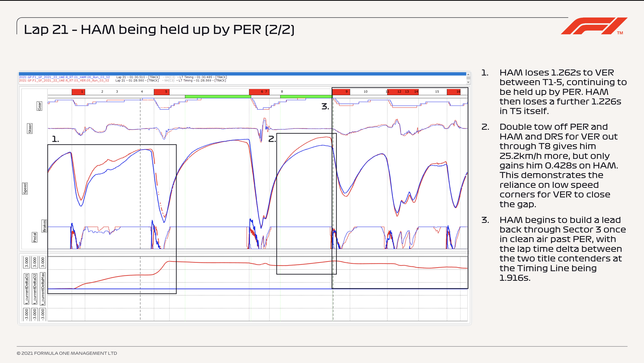644x363 pixels.
Task: Click the VER Lap 21 01:28.560 text
Action: pyautogui.click(x=137, y=80)
